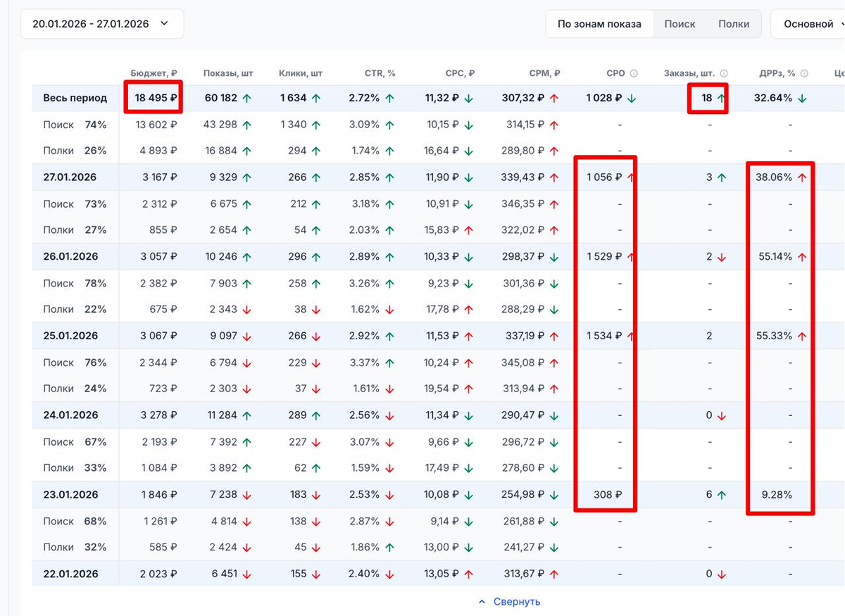Click the budget value 13 602 ₽

pyautogui.click(x=156, y=125)
